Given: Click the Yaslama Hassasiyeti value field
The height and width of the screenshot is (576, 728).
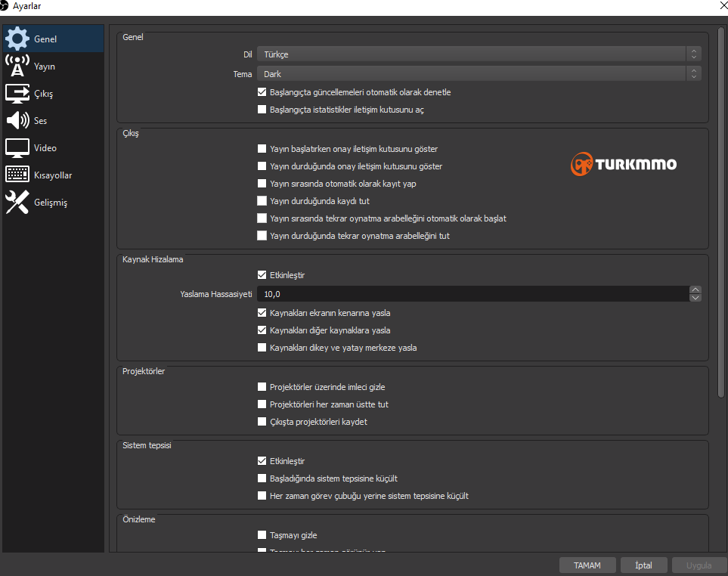Looking at the screenshot, I should click(x=473, y=294).
